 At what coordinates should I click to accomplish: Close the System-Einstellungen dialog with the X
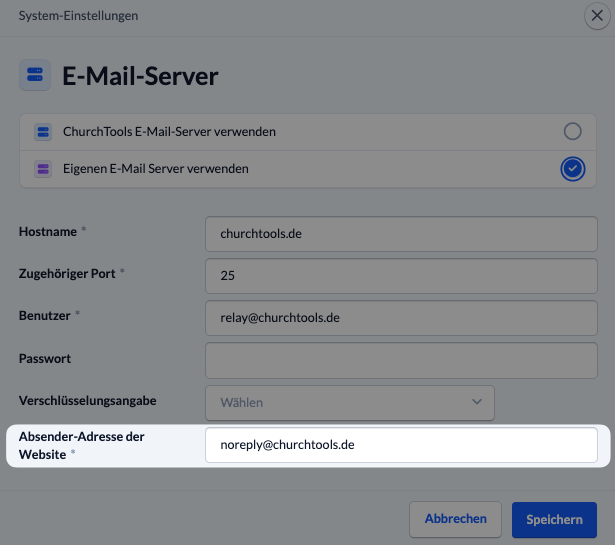[x=598, y=16]
